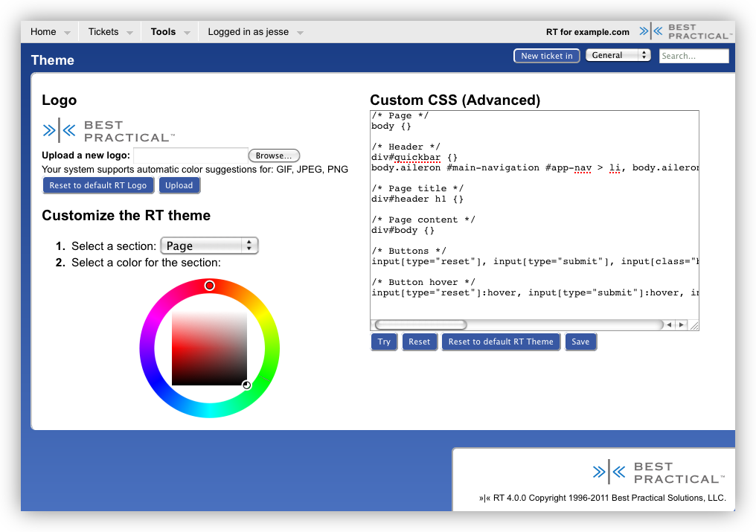The width and height of the screenshot is (756, 532).
Task: Click the left scroll arrow of the CSS box
Action: (668, 324)
